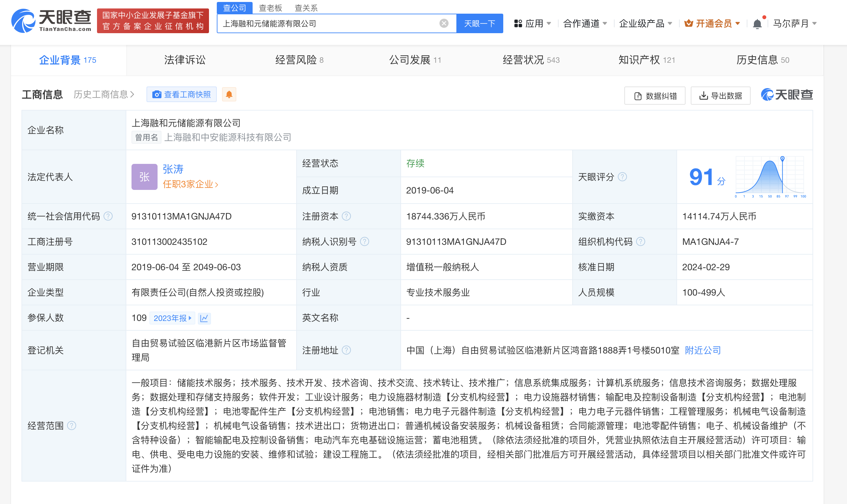Open the 企业级产品 dropdown
Image resolution: width=847 pixels, height=504 pixels.
645,23
